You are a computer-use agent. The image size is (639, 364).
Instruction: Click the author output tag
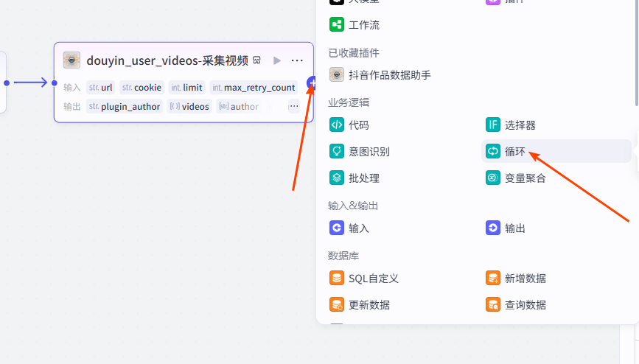(239, 106)
